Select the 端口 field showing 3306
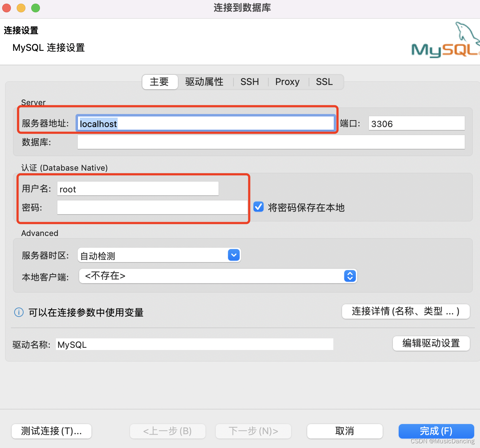 (x=416, y=123)
